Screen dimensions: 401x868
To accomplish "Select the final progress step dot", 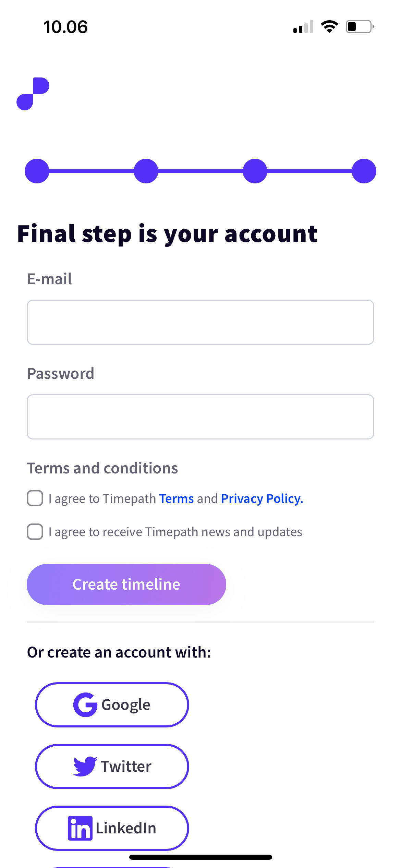I will 364,171.
